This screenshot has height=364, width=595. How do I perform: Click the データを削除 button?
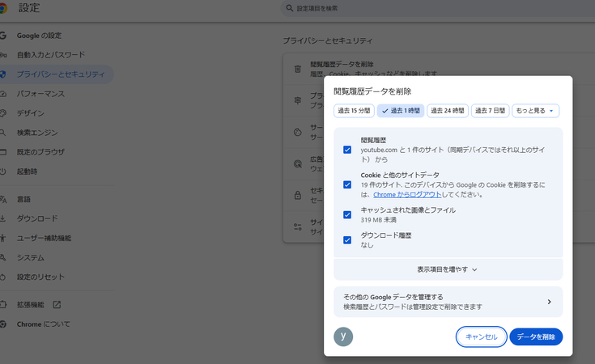pos(536,336)
